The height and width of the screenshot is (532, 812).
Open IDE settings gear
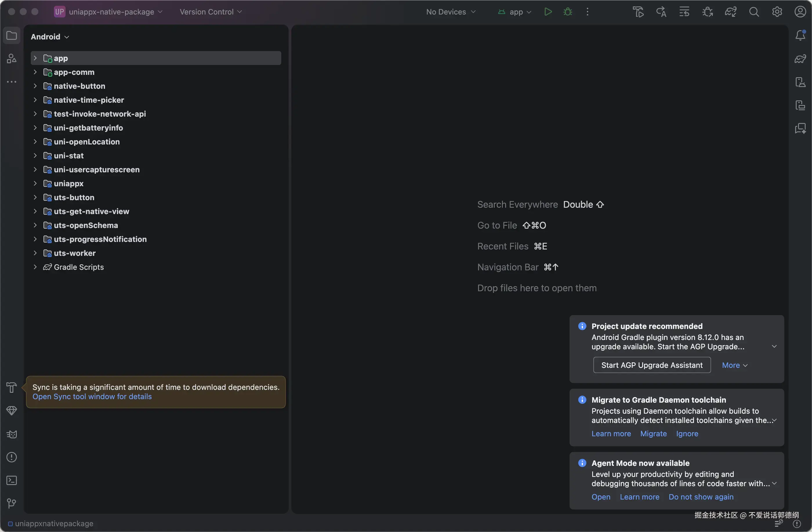coord(777,12)
